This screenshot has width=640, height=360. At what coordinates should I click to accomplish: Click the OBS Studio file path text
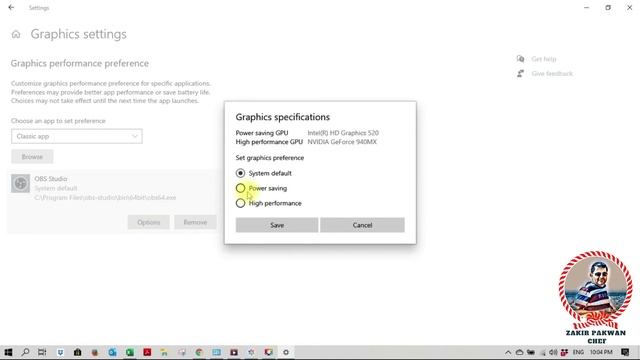click(105, 198)
